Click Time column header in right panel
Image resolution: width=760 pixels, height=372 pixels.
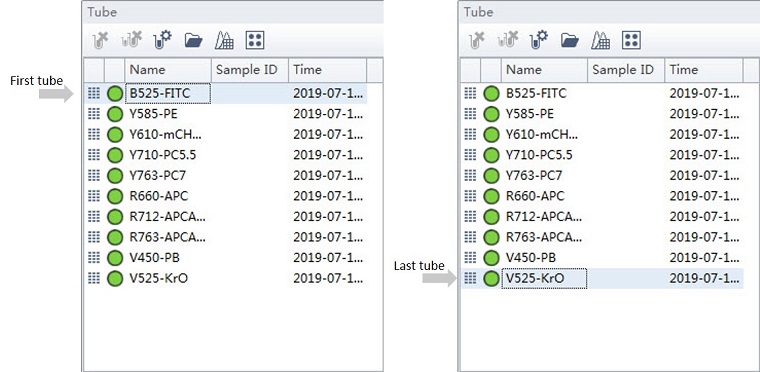coord(704,70)
